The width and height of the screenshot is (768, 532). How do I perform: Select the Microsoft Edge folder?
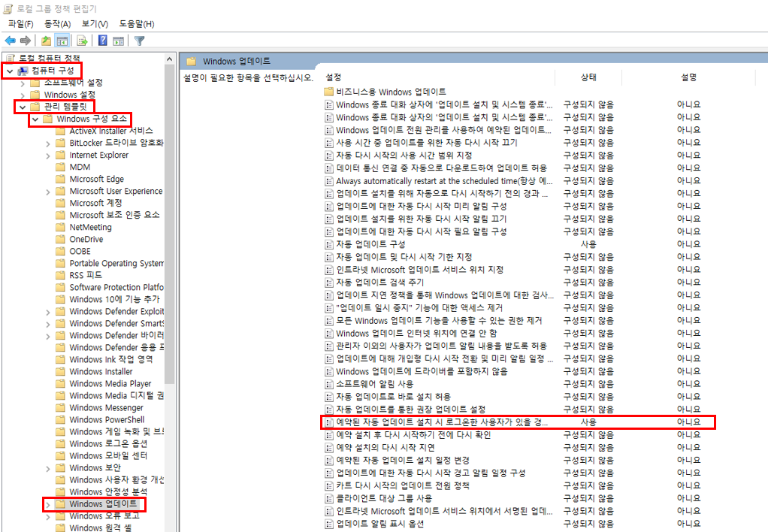(96, 179)
